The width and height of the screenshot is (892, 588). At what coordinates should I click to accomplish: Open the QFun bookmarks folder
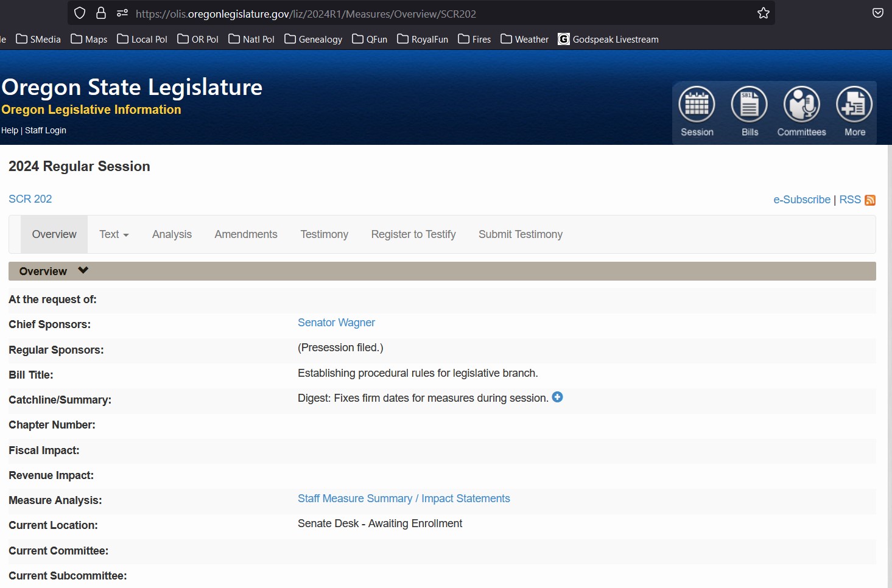(370, 39)
